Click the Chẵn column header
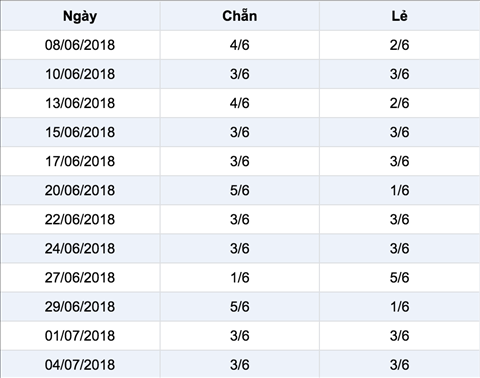 pos(240,16)
